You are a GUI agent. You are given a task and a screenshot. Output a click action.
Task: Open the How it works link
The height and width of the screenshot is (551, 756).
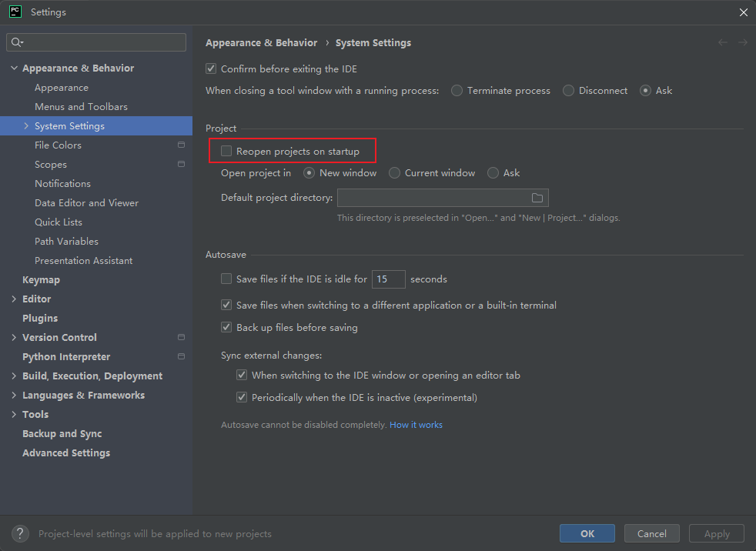coord(416,425)
